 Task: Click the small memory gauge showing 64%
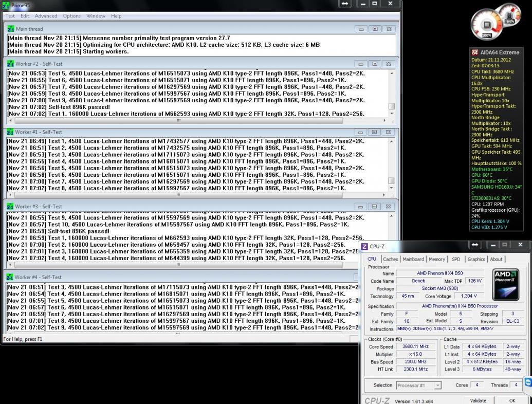(x=510, y=15)
